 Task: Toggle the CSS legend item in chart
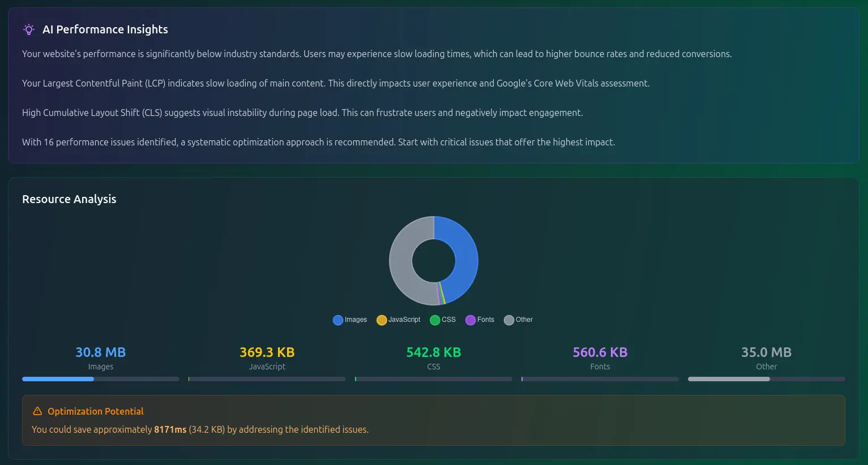pos(443,320)
